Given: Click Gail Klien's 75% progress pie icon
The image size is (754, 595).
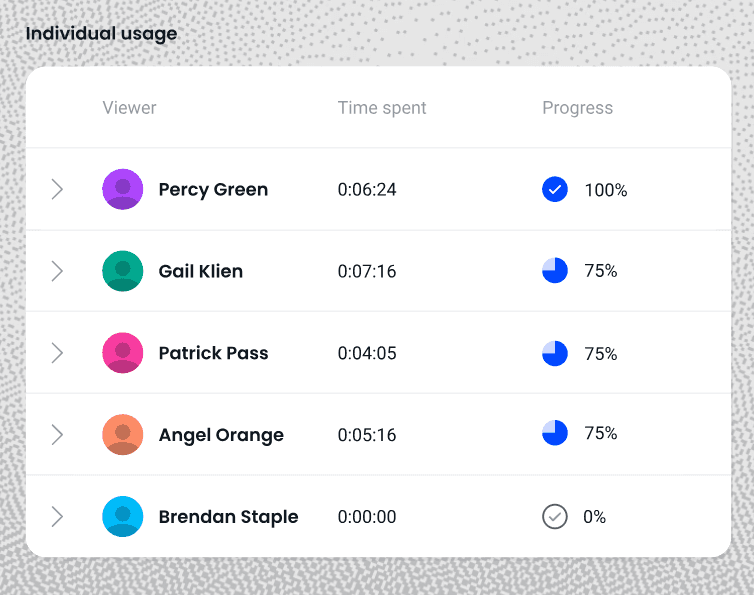Looking at the screenshot, I should point(555,271).
